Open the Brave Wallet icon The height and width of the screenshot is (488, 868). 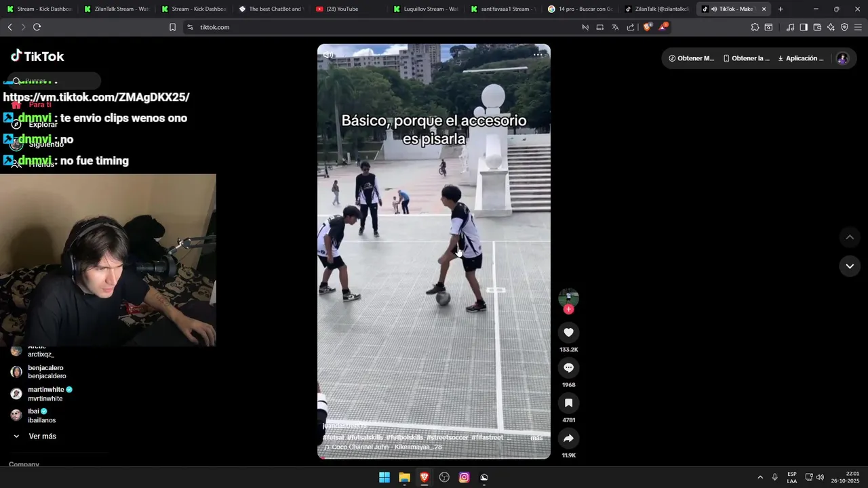pos(817,27)
